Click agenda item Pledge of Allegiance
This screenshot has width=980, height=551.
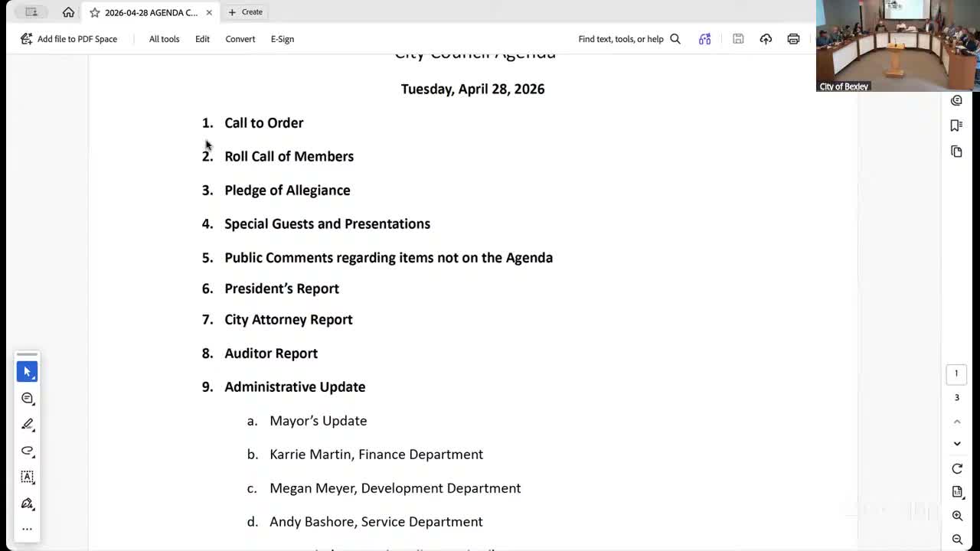287,190
